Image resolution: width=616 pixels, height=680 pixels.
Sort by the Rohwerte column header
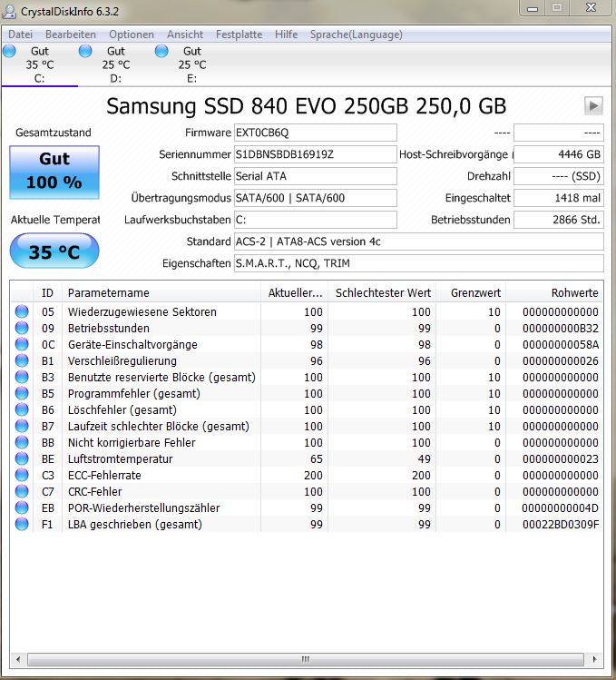554,292
